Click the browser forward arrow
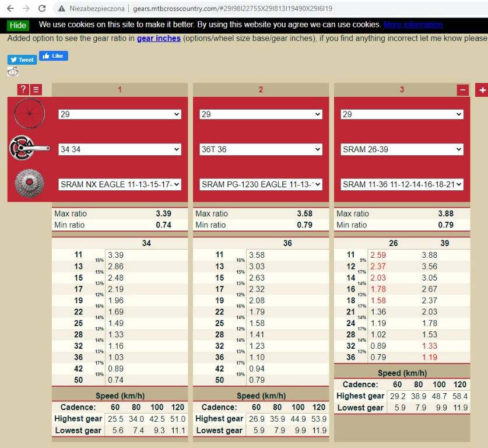488x448 pixels. [x=26, y=8]
